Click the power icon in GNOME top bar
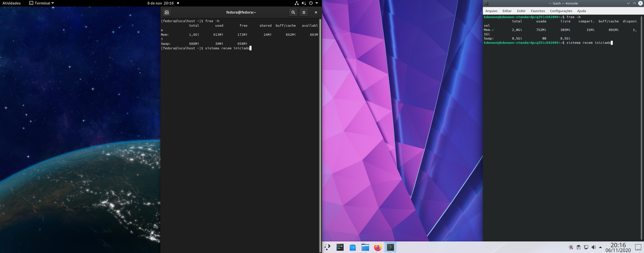The image size is (644, 253). (311, 3)
